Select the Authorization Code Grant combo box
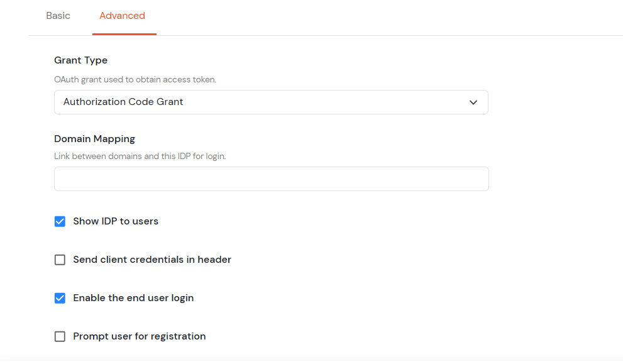623x364 pixels. (x=271, y=102)
